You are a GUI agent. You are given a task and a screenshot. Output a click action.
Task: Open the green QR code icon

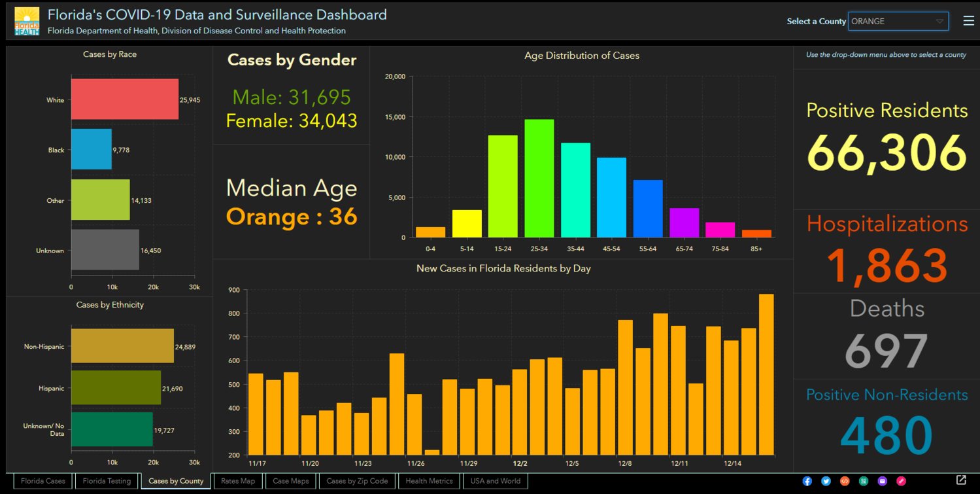[864, 481]
